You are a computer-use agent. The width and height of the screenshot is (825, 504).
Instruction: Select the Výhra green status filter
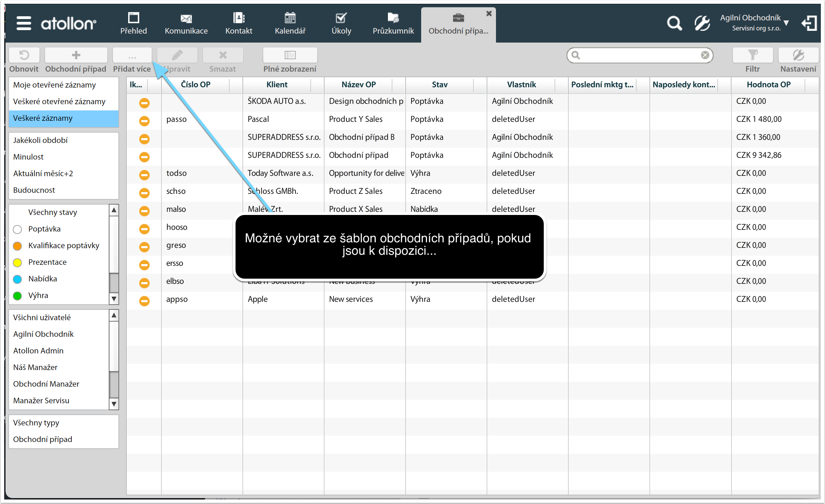coord(38,295)
